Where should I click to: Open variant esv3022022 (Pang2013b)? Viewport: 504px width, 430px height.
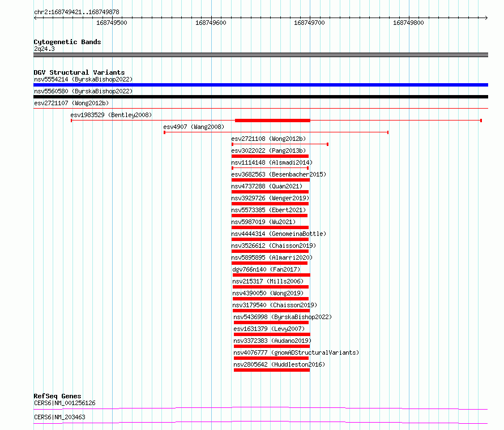(x=268, y=150)
